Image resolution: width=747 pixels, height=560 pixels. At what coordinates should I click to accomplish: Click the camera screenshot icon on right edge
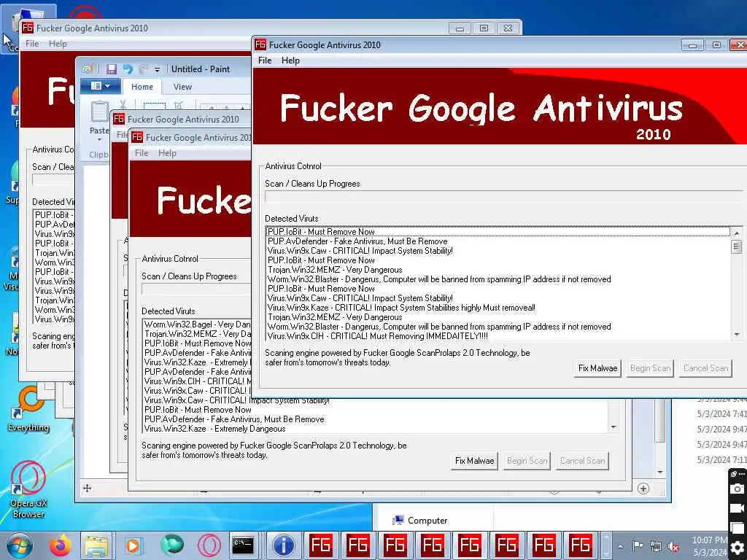click(x=737, y=489)
